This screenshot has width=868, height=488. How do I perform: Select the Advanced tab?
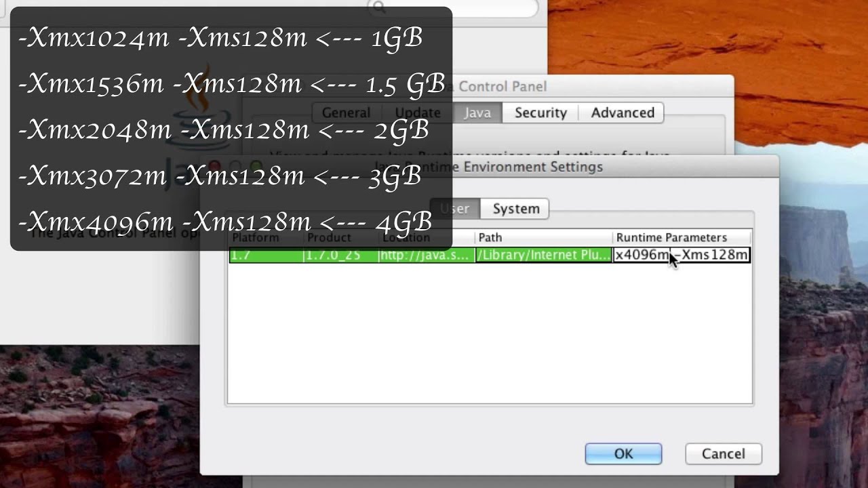(623, 113)
